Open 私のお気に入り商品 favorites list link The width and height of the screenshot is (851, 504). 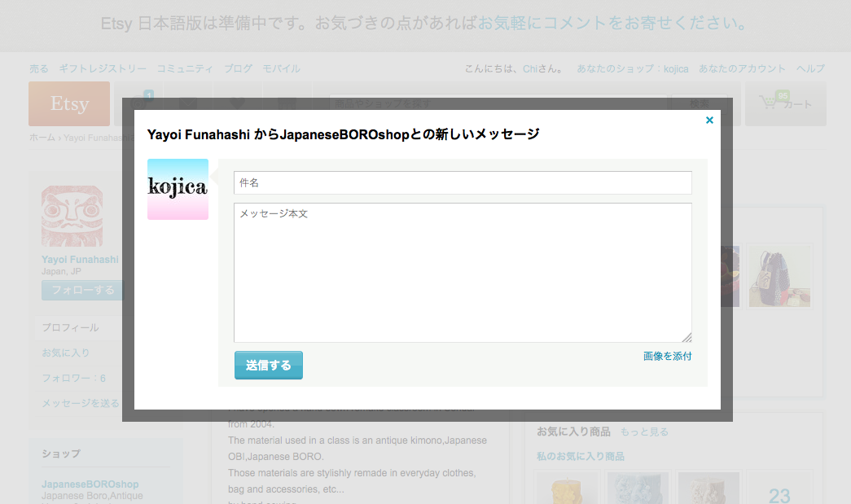click(x=580, y=456)
